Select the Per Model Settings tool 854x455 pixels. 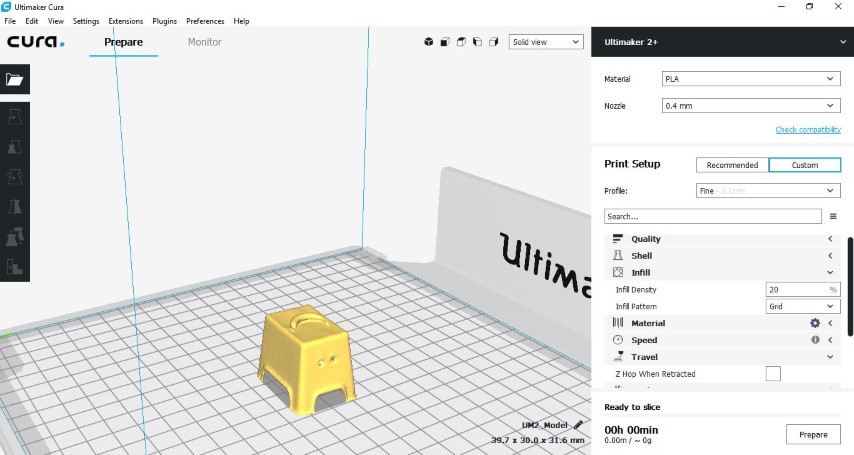click(x=15, y=236)
